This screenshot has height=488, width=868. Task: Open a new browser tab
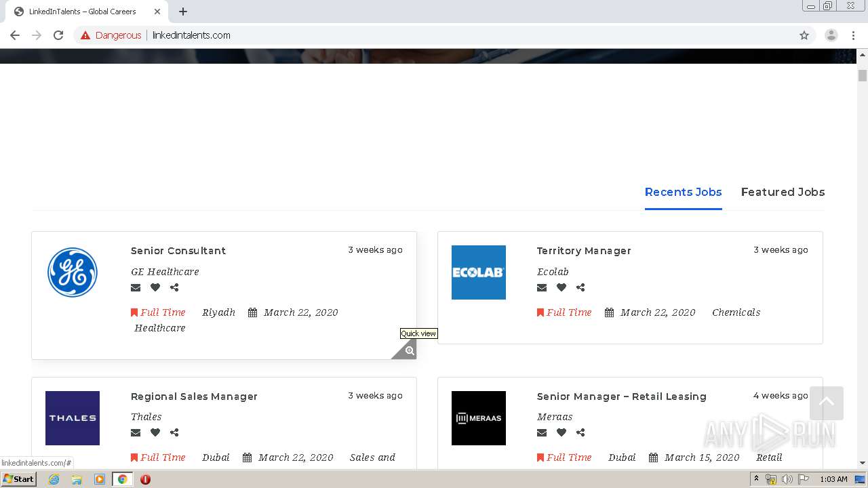point(183,12)
